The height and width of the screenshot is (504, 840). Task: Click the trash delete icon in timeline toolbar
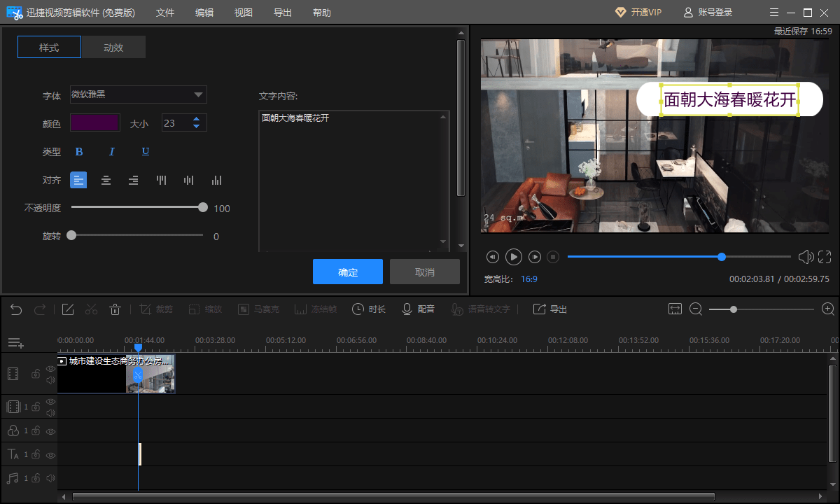click(x=115, y=309)
